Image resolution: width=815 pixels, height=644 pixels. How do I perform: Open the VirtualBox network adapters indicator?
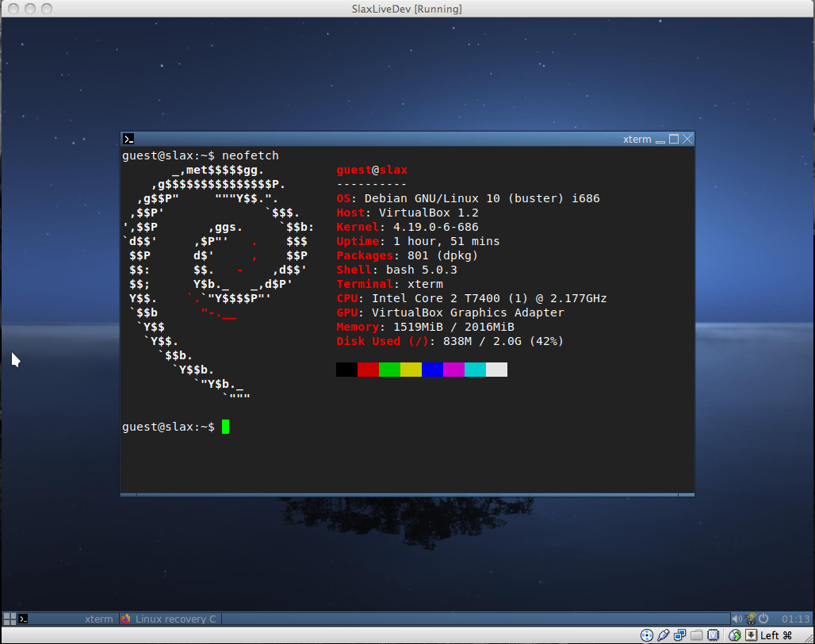680,635
